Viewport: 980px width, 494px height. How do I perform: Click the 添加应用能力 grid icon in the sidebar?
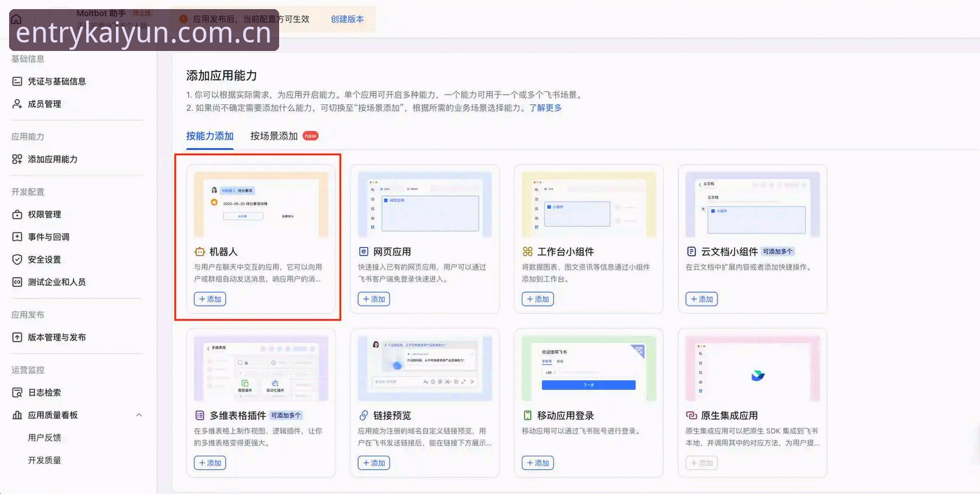(x=17, y=159)
